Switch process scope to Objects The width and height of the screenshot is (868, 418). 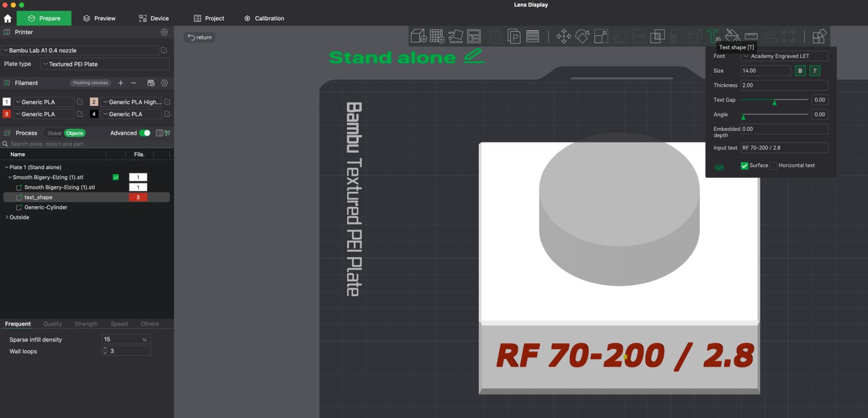tap(75, 133)
